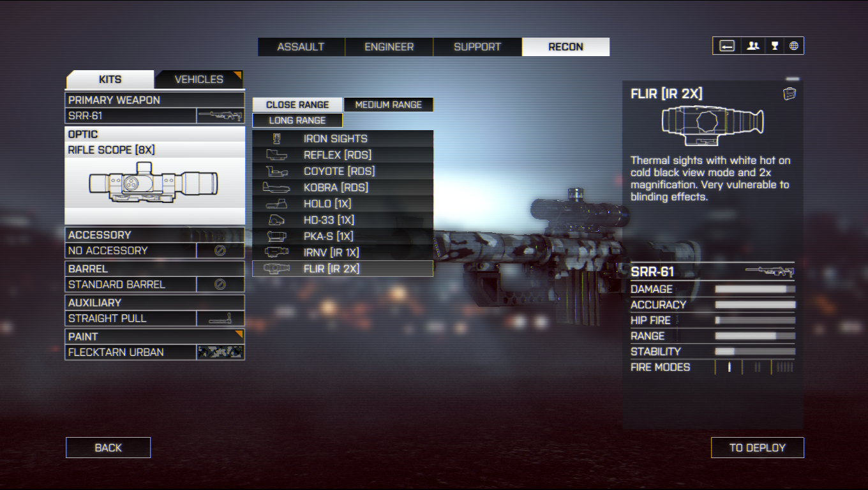This screenshot has height=490, width=868.
Task: Click the STANDARD BARREL text
Action: (x=117, y=285)
